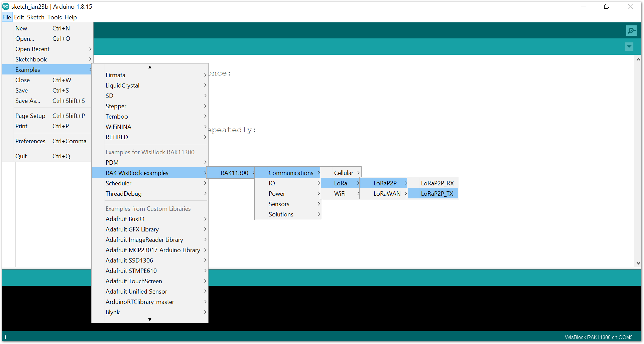Image resolution: width=644 pixels, height=344 pixels.
Task: Click the tab dropdown arrow icon
Action: 629,47
